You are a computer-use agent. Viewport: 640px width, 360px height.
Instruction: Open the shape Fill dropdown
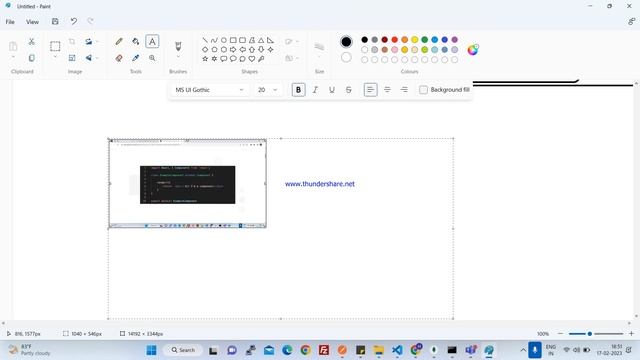tap(291, 58)
